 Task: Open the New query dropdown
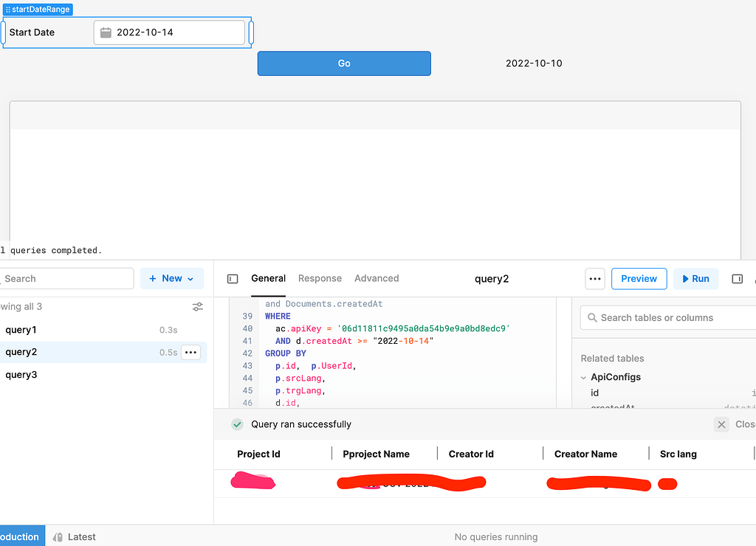point(172,278)
